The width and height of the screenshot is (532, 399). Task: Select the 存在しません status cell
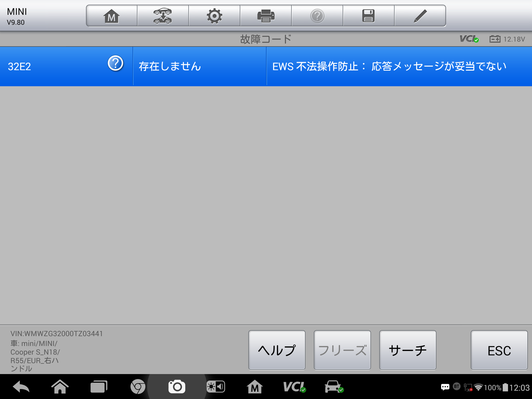pyautogui.click(x=200, y=66)
